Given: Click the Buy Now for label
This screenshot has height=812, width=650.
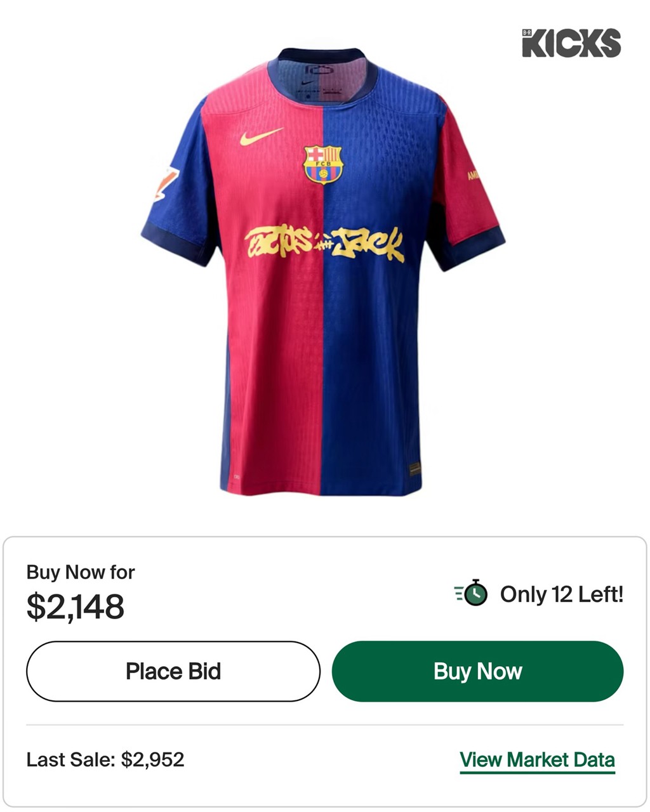Looking at the screenshot, I should (x=81, y=572).
